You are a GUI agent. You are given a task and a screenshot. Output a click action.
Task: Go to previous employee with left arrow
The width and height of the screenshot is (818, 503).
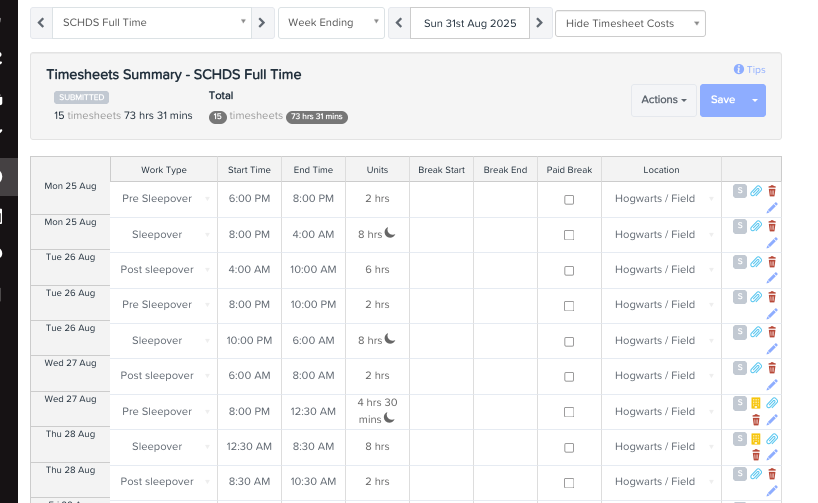[x=41, y=22]
